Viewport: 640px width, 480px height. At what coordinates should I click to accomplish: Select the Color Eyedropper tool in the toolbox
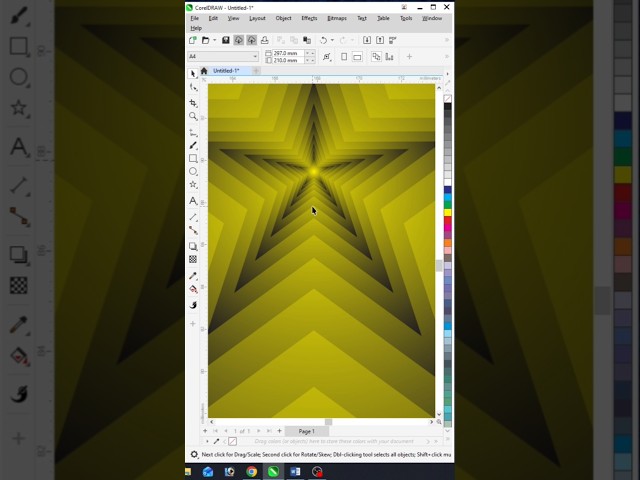tap(193, 276)
